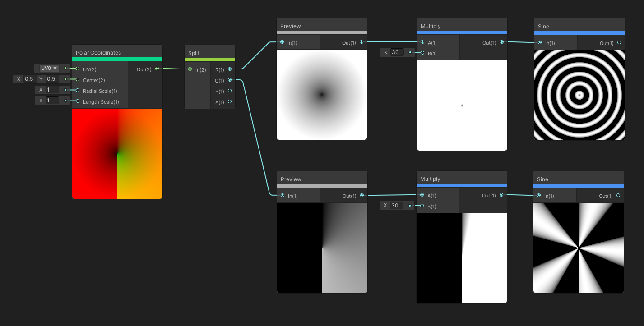Click the Split node A(1) output port
Screen dimensions: 644x326
point(230,102)
